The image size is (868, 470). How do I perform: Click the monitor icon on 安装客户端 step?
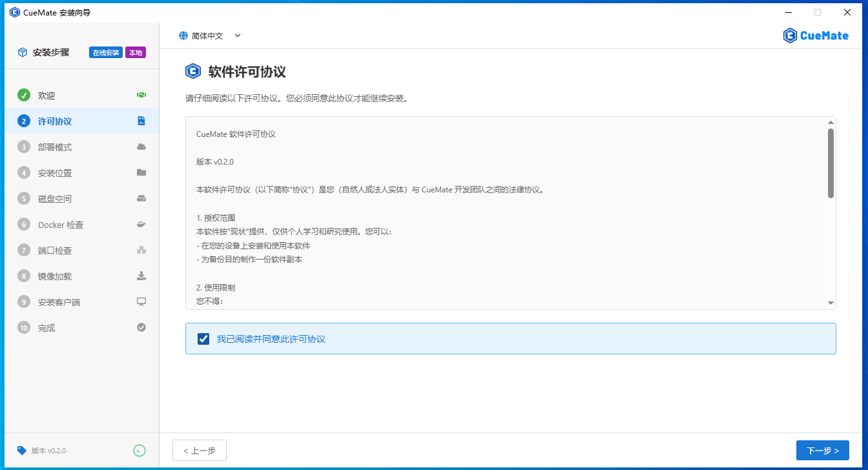point(141,301)
